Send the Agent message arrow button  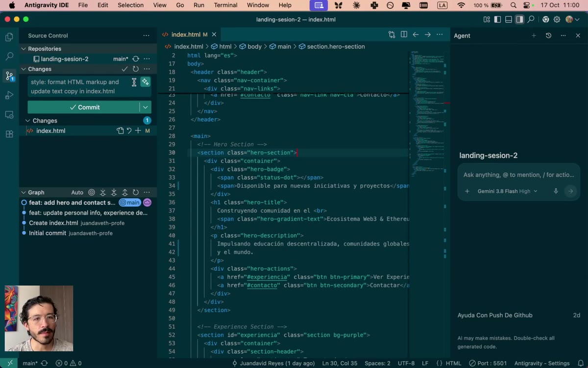(x=570, y=191)
